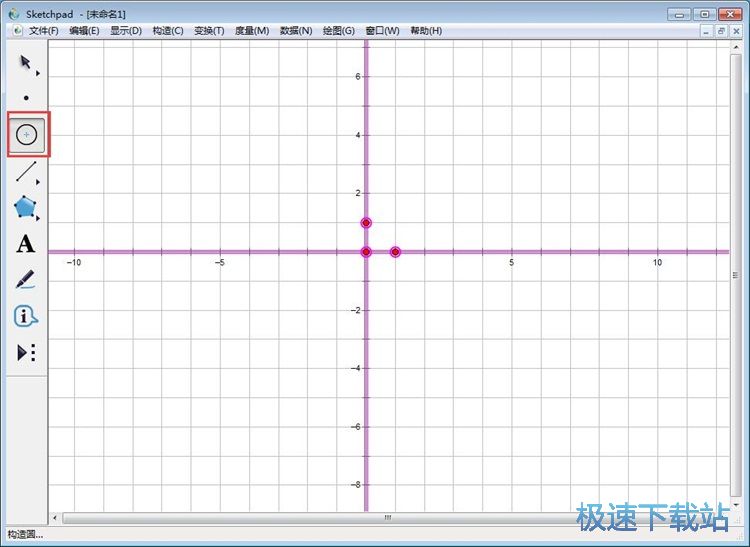Select the Arrow selection tool
Screen dimensions: 750x547
coord(26,64)
